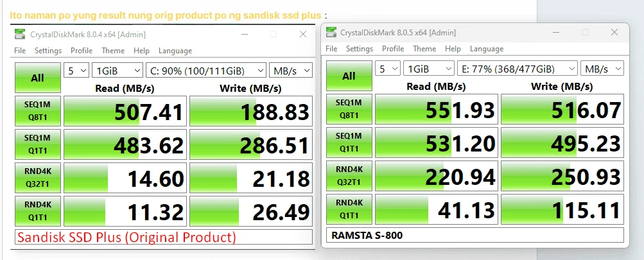Click Sandisk SSD Plus comment field
644x260 pixels.
coord(164,237)
